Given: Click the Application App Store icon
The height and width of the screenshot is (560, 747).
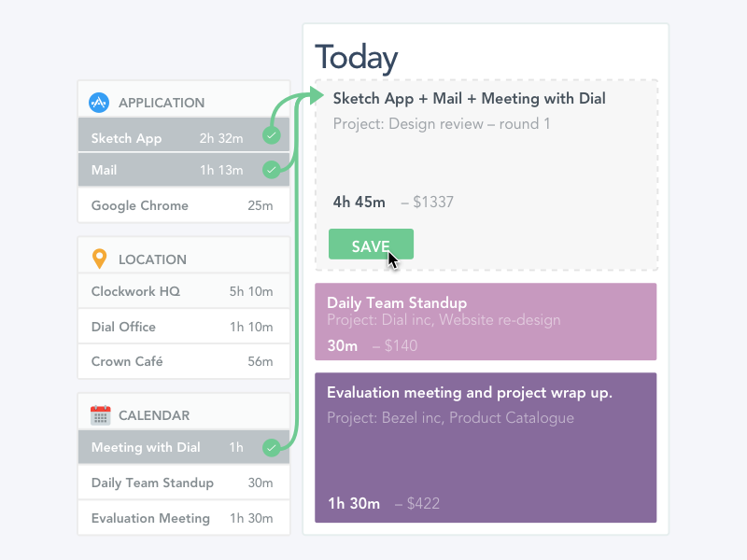Looking at the screenshot, I should coord(99,103).
